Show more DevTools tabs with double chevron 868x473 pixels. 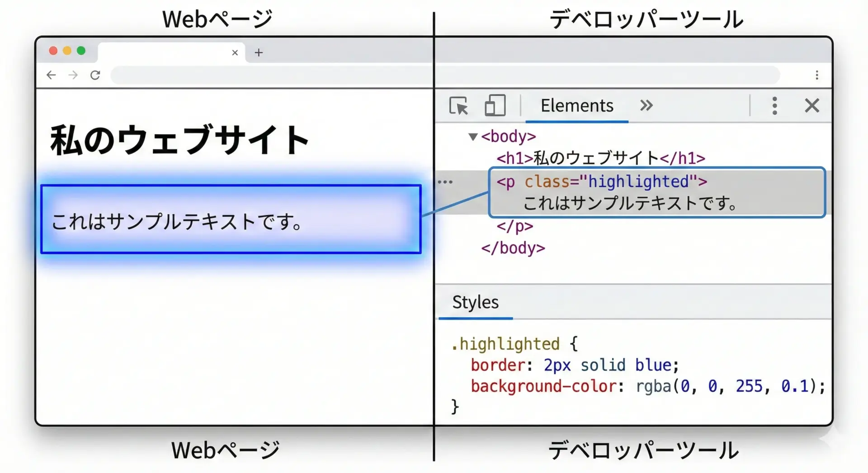(x=646, y=106)
